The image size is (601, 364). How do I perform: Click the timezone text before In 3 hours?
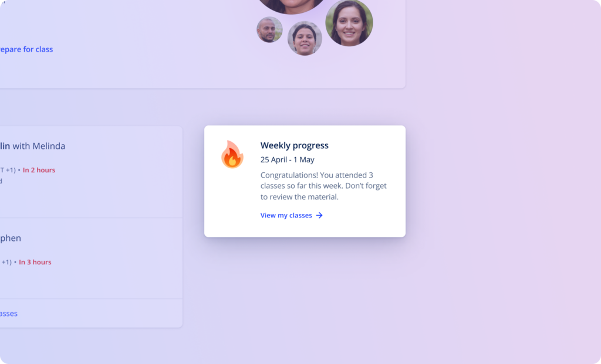6,262
